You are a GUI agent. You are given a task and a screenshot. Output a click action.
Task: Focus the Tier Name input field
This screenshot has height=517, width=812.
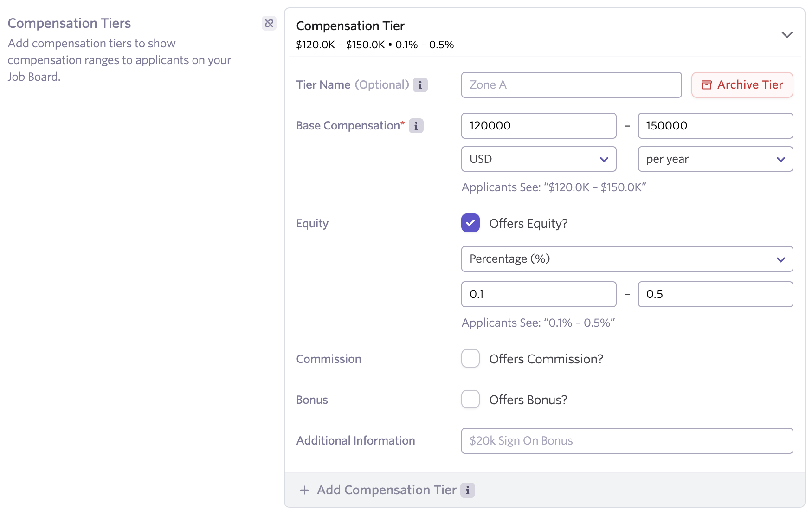coord(571,85)
